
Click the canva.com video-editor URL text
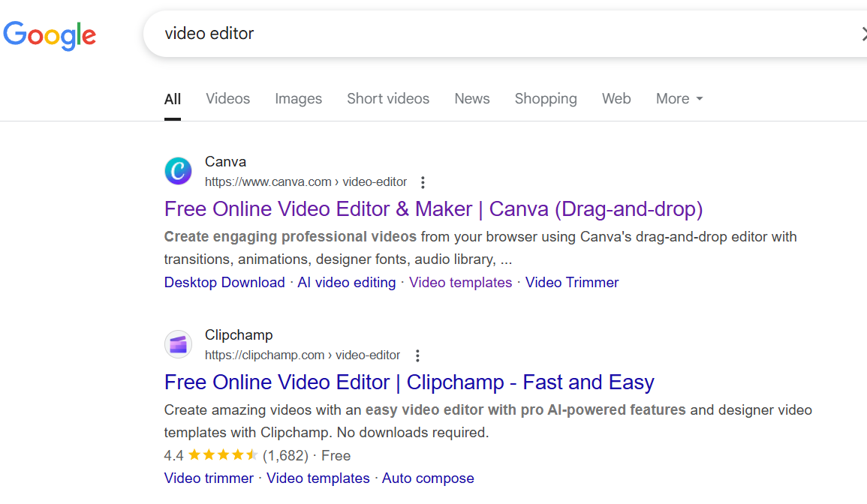point(306,182)
